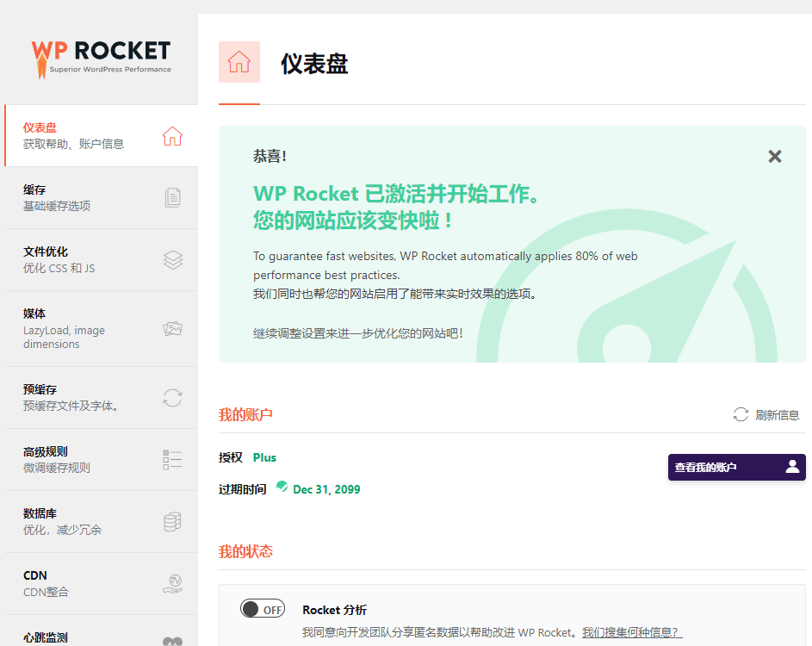Click the layers icon beside 文件优化
Image resolution: width=812 pixels, height=646 pixels.
coord(173,260)
